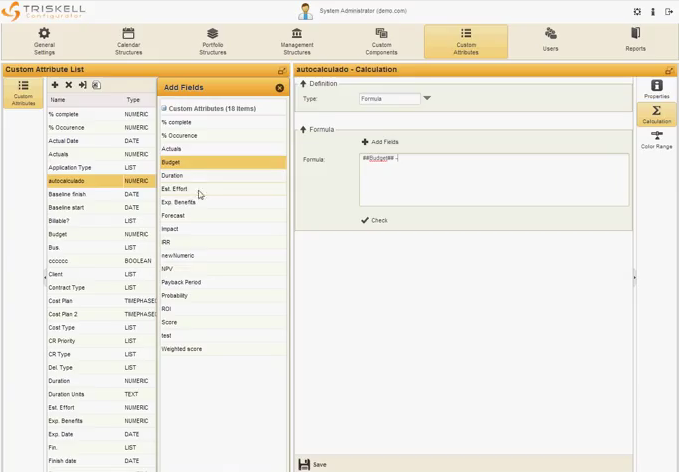Click the settings gear icon in header
Viewport: 679px width, 472px height.
[637, 12]
